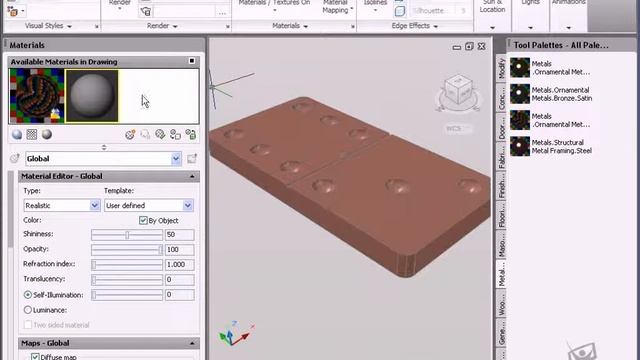This screenshot has height=360, width=640.
Task: Click the Bronze.Satin material swatch icon
Action: pyautogui.click(x=520, y=94)
